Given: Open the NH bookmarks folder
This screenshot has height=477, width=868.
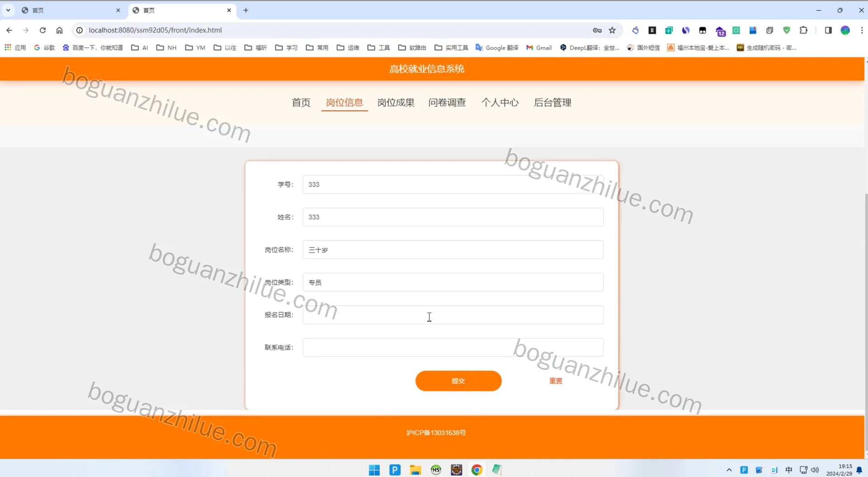Looking at the screenshot, I should (166, 47).
